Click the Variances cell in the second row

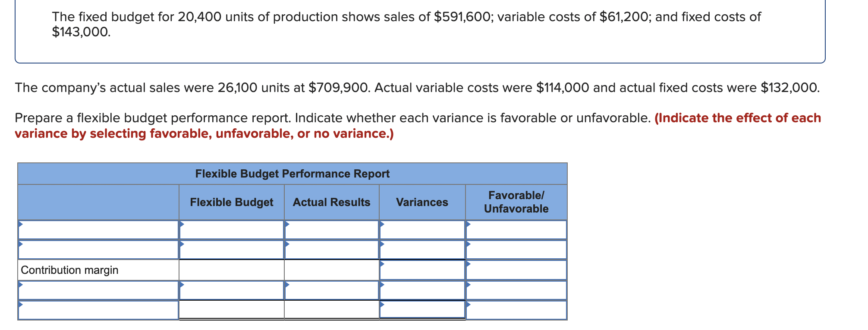(x=422, y=250)
